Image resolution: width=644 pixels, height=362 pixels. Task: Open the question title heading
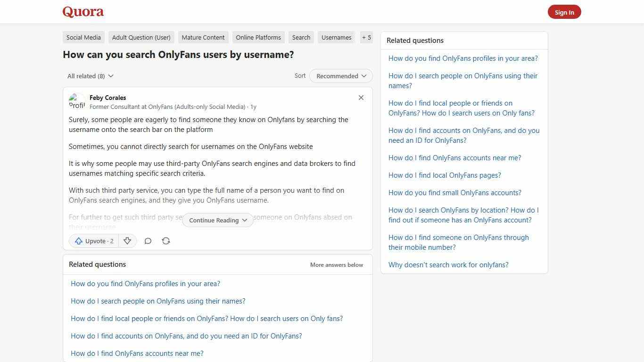pyautogui.click(x=178, y=55)
